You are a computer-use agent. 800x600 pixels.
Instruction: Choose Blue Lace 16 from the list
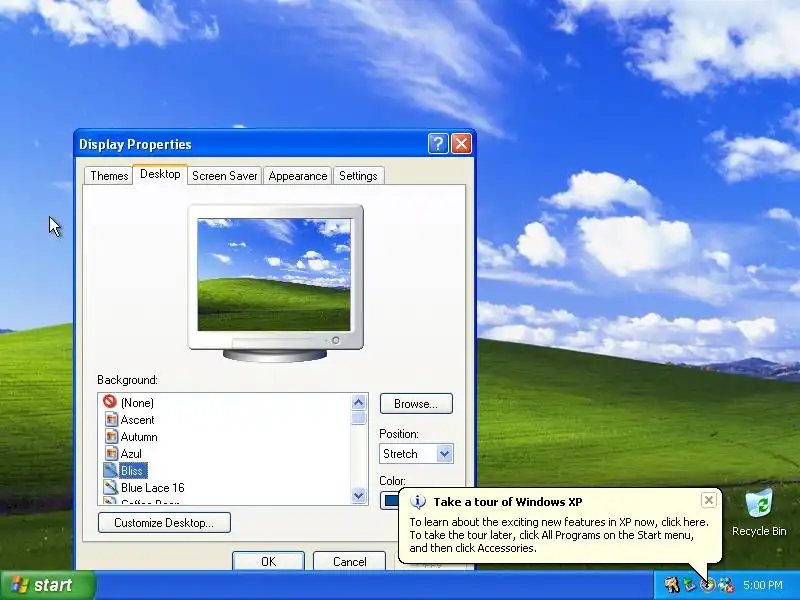pyautogui.click(x=144, y=488)
